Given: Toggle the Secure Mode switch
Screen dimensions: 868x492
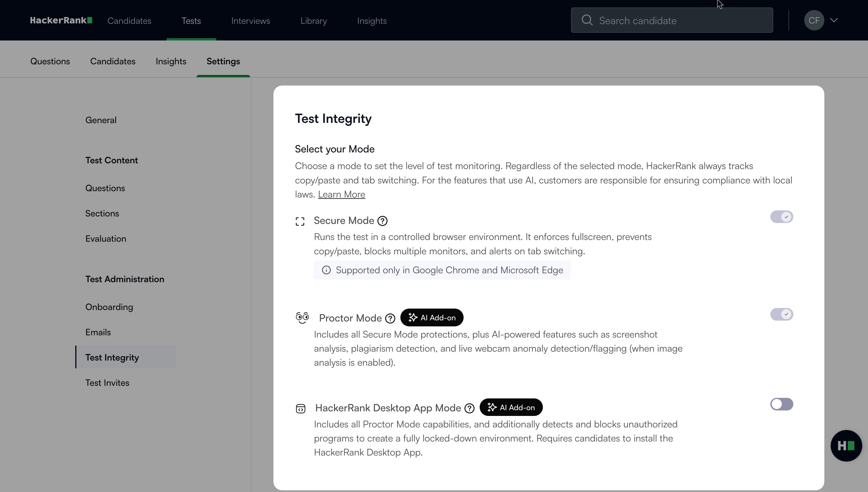Looking at the screenshot, I should coord(782,217).
